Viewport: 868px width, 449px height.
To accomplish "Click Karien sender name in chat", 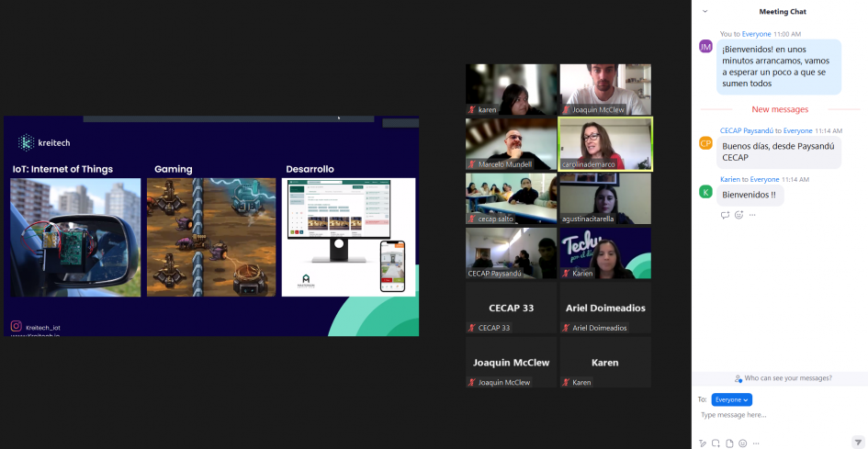I will 730,179.
